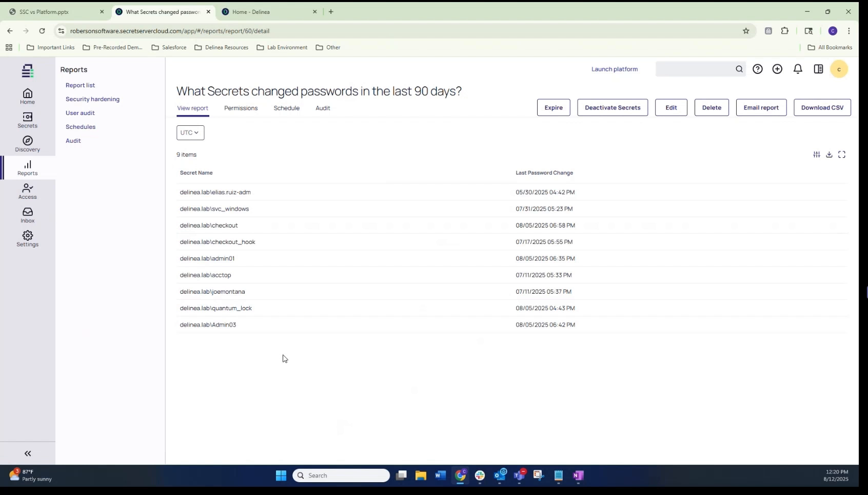Click the Launch platform link
Viewport: 868px width, 495px height.
(614, 69)
